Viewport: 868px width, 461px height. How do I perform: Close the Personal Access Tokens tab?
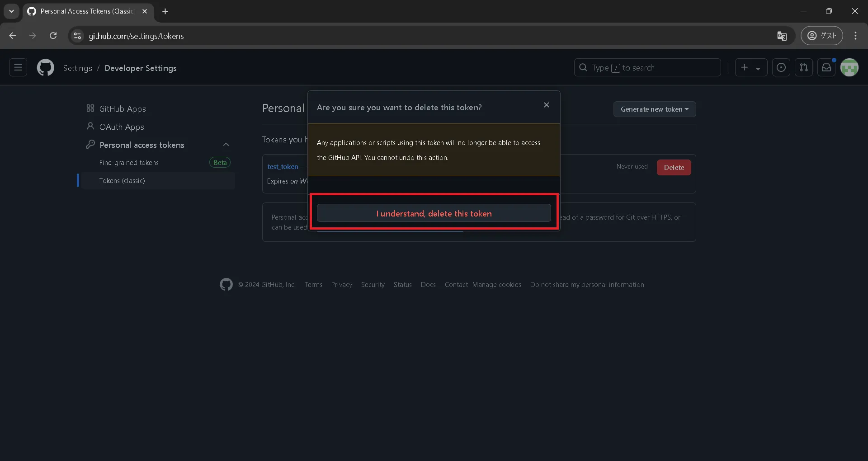coord(145,11)
